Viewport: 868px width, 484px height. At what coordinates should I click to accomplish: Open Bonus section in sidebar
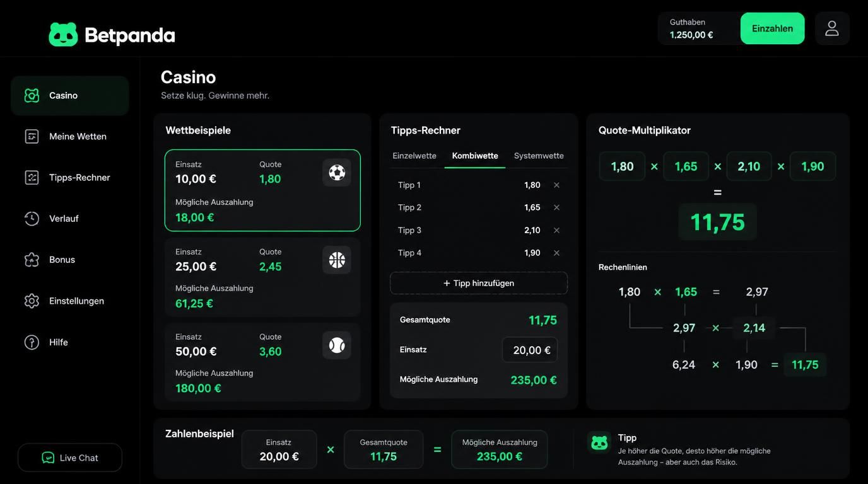69,260
